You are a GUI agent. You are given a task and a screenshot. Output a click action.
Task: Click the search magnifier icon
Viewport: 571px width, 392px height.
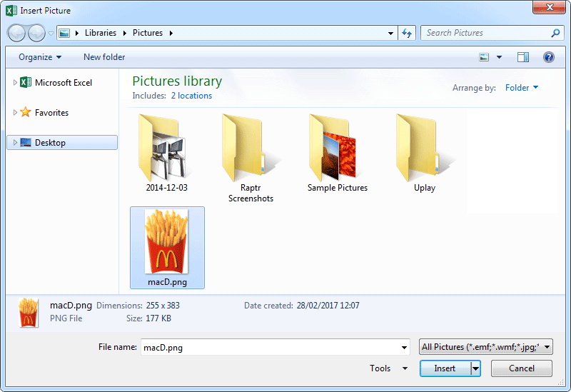[x=555, y=33]
